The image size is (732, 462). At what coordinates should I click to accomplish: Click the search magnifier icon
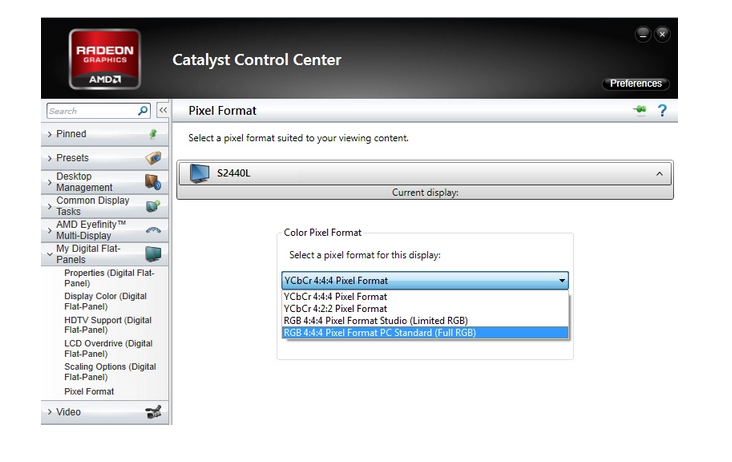point(143,111)
